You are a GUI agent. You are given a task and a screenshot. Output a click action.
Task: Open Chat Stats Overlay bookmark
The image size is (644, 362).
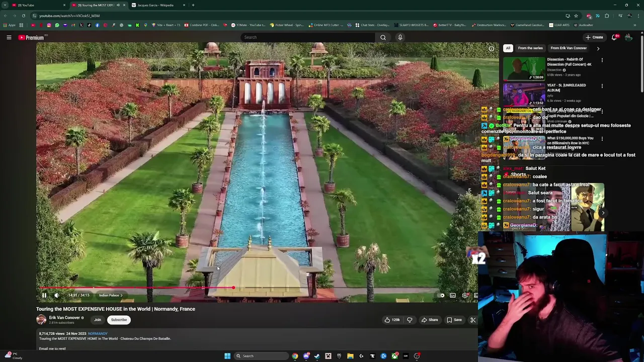[372, 25]
